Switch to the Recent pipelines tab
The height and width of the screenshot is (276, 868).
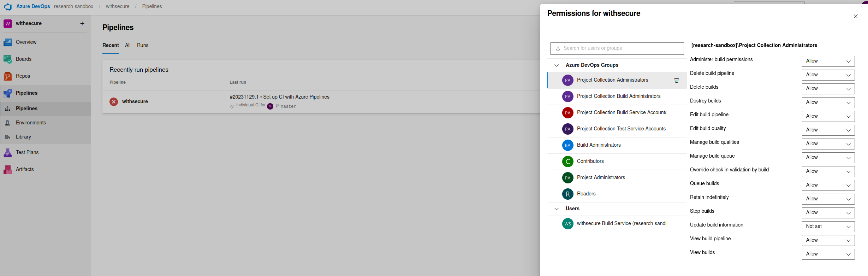pos(111,45)
